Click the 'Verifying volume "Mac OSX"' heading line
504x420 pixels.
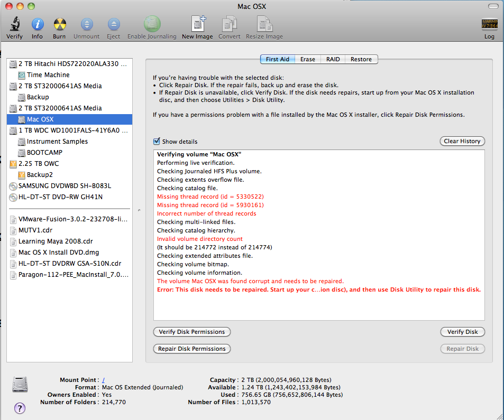(x=199, y=154)
